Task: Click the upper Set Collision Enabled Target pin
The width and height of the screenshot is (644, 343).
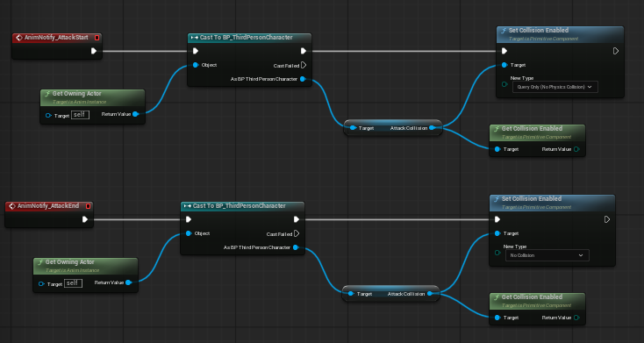Action: (x=504, y=65)
